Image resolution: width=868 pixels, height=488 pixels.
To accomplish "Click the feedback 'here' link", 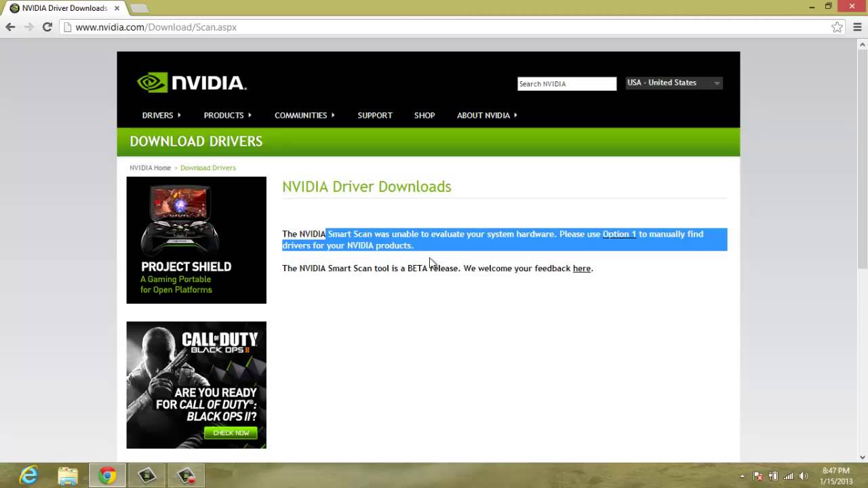I will click(582, 268).
